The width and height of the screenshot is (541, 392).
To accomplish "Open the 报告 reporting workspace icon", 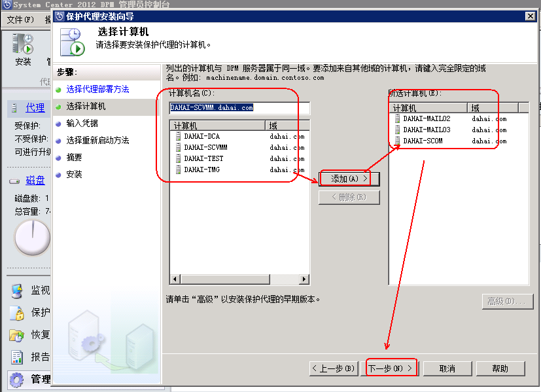I will click(x=16, y=357).
